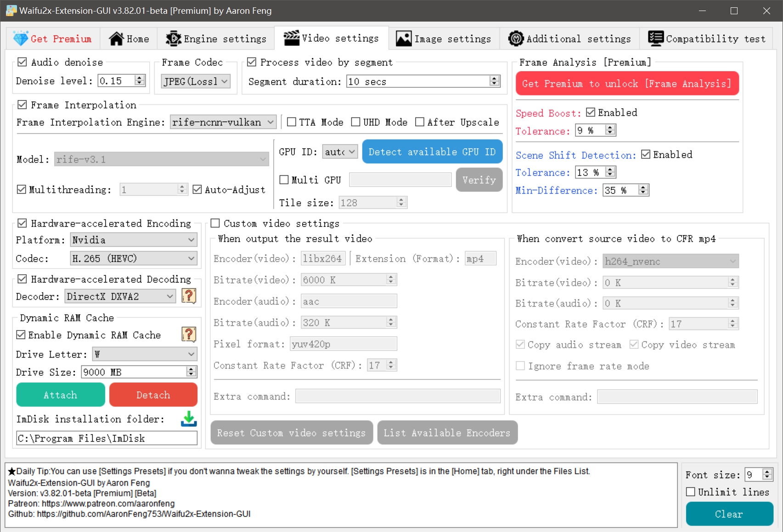Click the diamond Get Premium icon
This screenshot has width=783, height=532.
[x=21, y=39]
